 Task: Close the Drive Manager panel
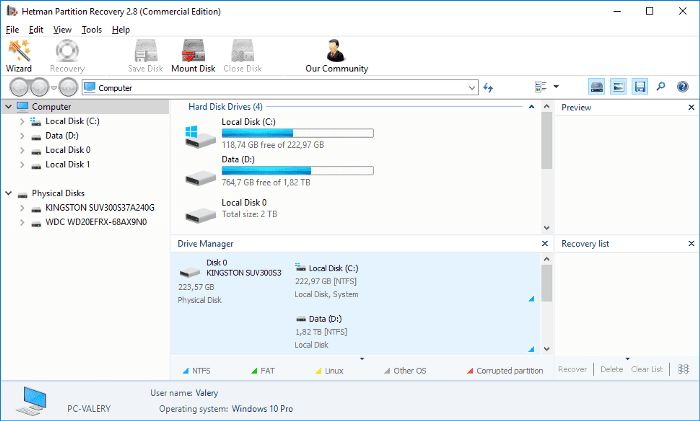[545, 243]
